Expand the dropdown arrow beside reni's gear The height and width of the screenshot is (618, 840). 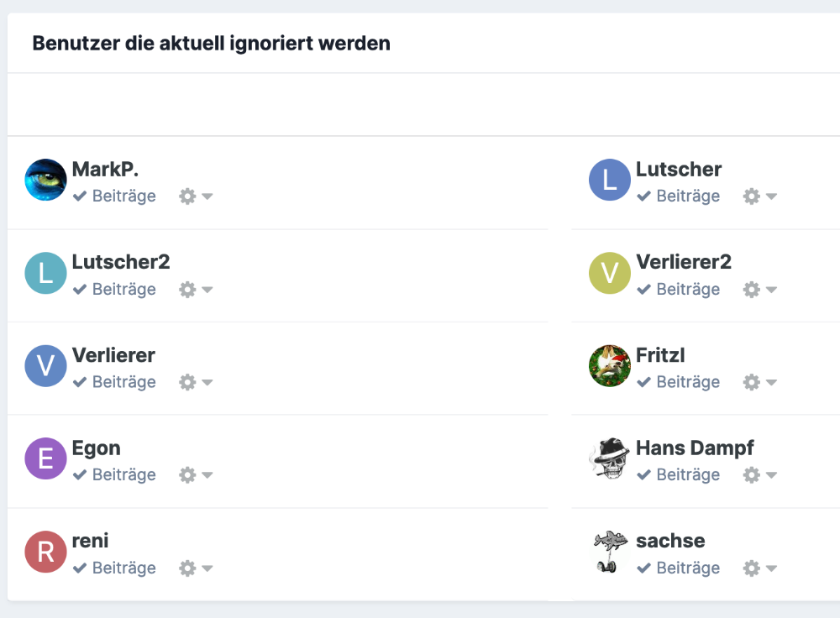(x=207, y=568)
